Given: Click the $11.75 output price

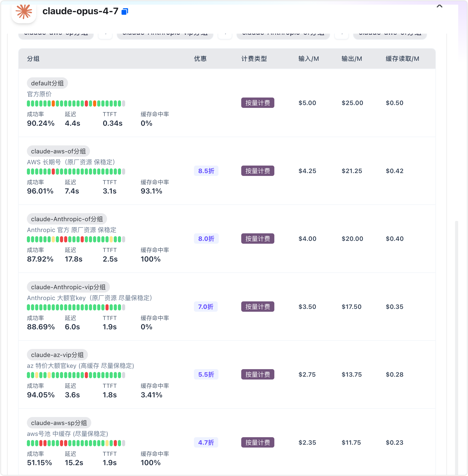Looking at the screenshot, I should [351, 442].
